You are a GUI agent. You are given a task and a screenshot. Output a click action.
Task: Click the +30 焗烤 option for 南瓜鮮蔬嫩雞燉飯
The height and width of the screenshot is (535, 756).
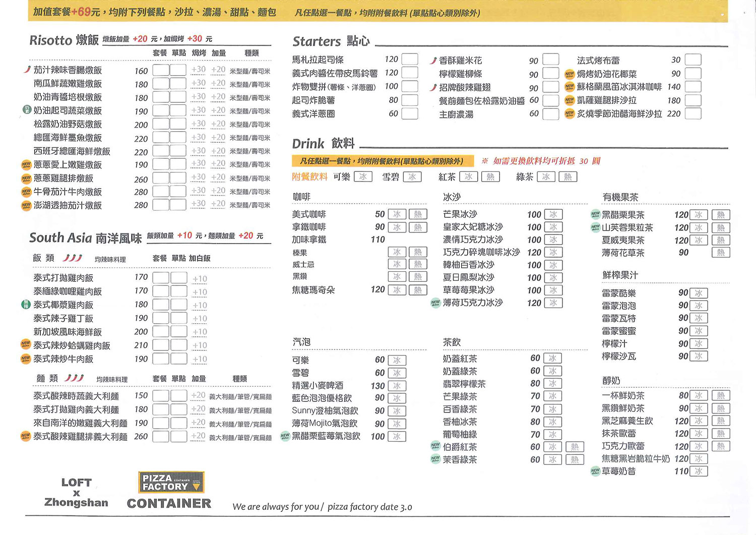(199, 83)
